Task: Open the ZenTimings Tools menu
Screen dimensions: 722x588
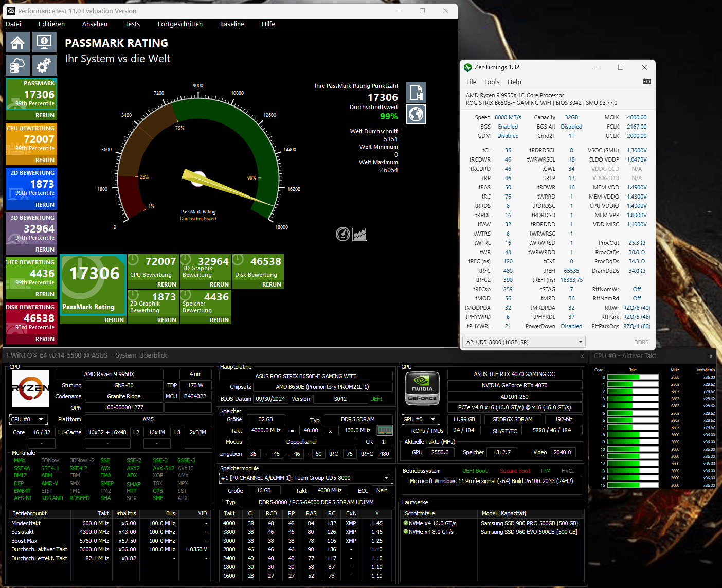Action: [x=492, y=82]
